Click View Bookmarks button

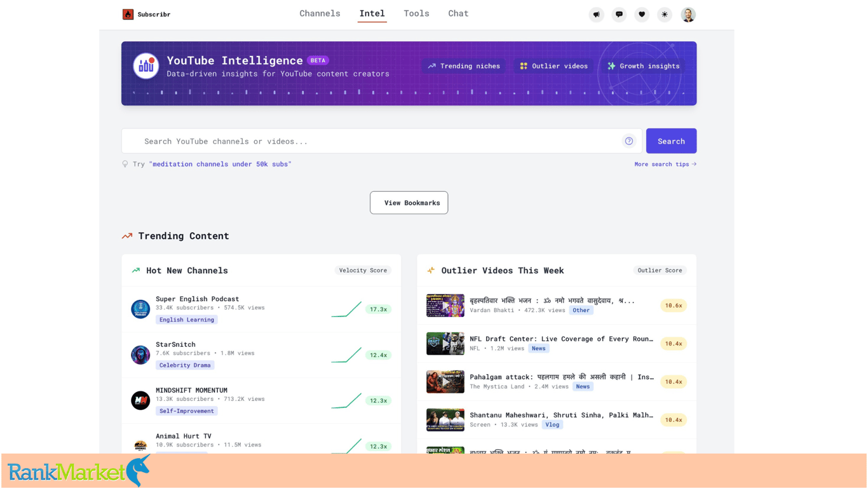click(409, 203)
